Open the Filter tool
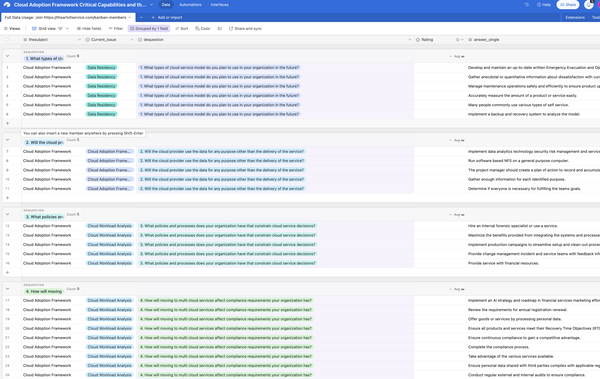 [x=116, y=29]
